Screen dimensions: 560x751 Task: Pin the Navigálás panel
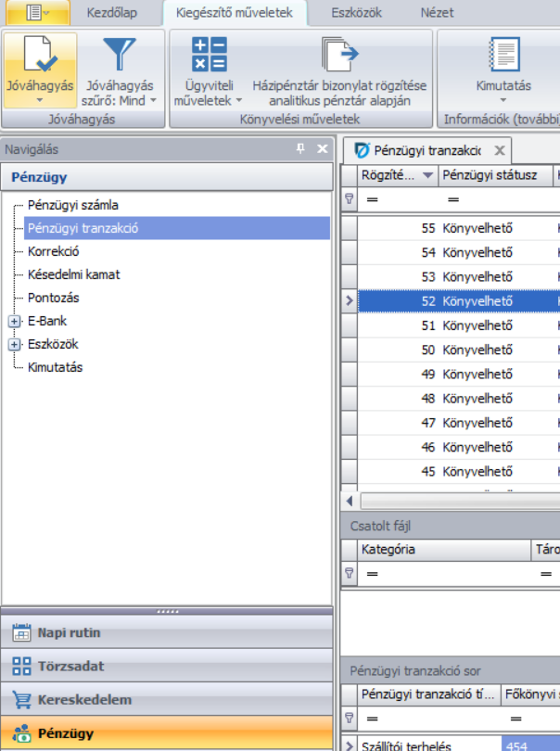pos(300,149)
